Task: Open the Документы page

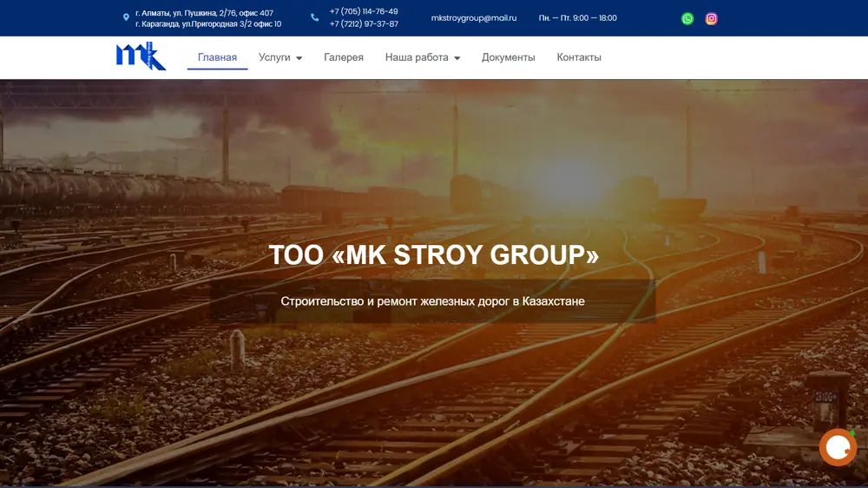Action: [x=508, y=57]
